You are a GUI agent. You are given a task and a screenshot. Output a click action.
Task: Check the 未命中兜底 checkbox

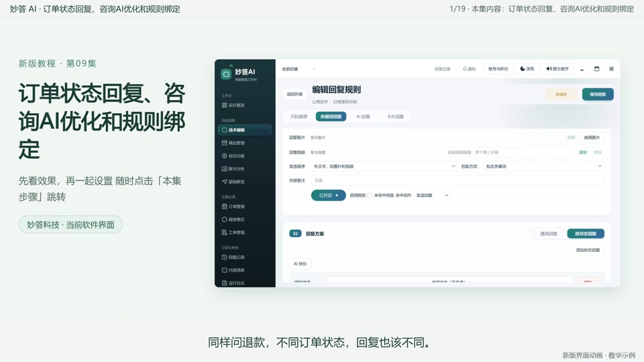coord(370,195)
